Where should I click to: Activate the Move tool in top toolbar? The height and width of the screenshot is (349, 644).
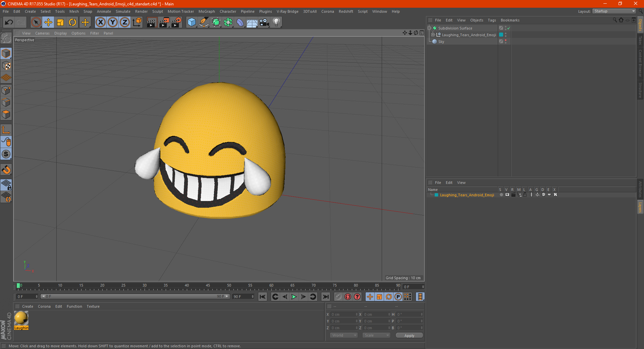[x=48, y=22]
